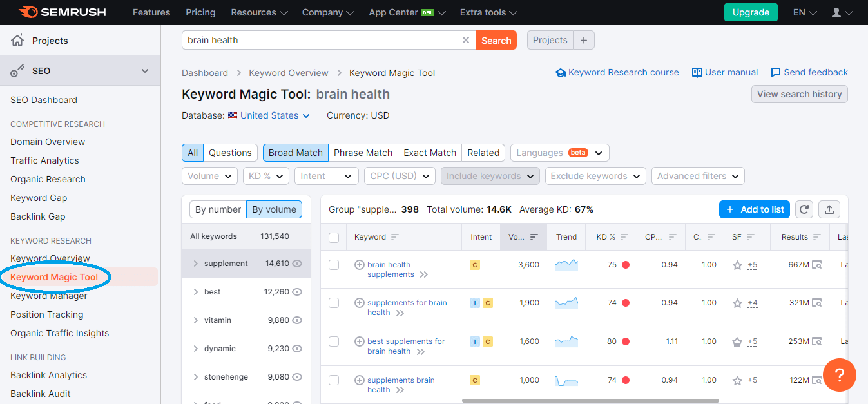Screen dimensions: 868x404
Task: Check the supplements brain health row checkbox
Action: coord(334,380)
